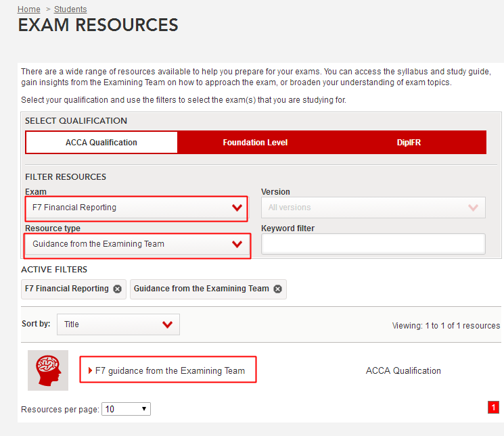Remove the F7 Financial Reporting active filter

[118, 289]
